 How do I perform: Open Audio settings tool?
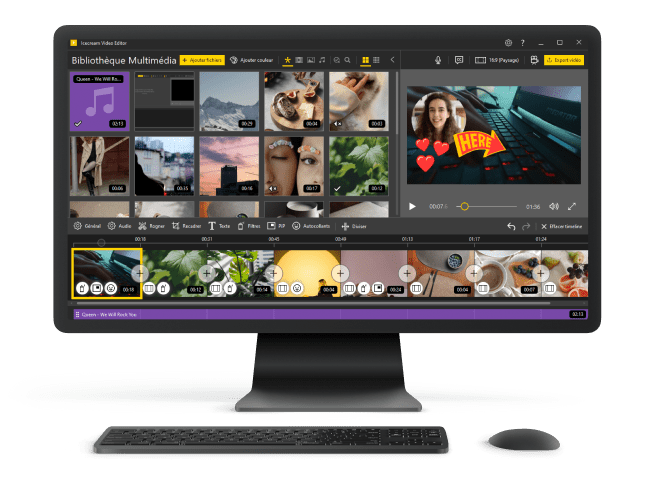click(x=119, y=226)
